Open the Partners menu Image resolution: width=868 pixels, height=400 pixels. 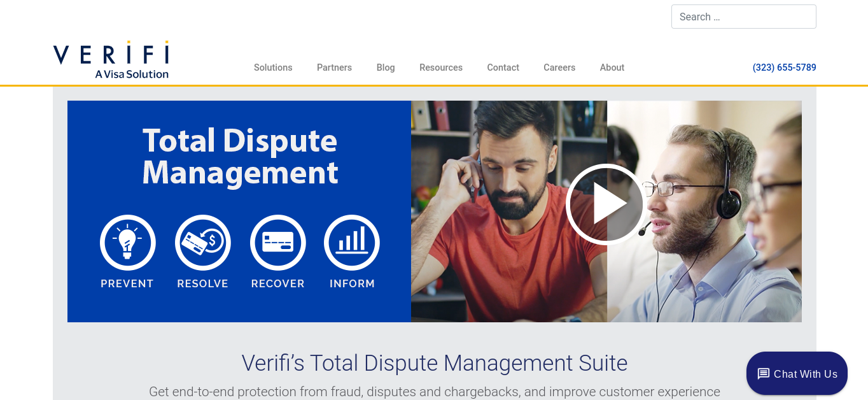pos(334,68)
